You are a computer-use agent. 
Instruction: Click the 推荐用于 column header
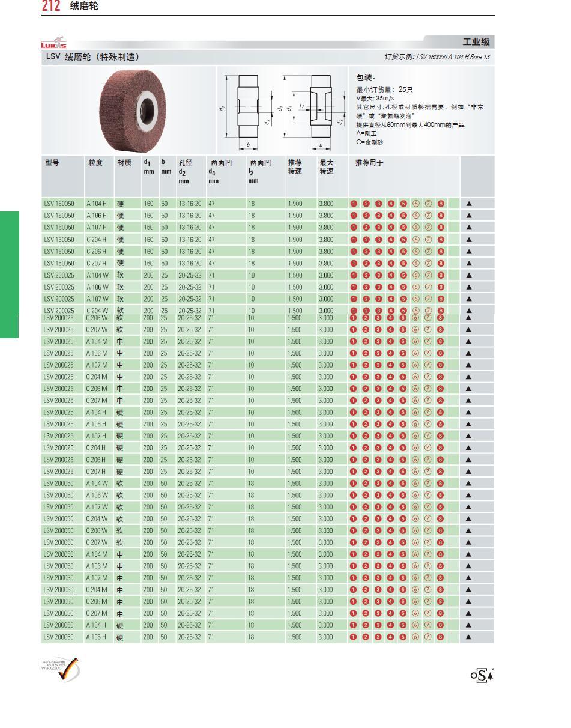369,163
